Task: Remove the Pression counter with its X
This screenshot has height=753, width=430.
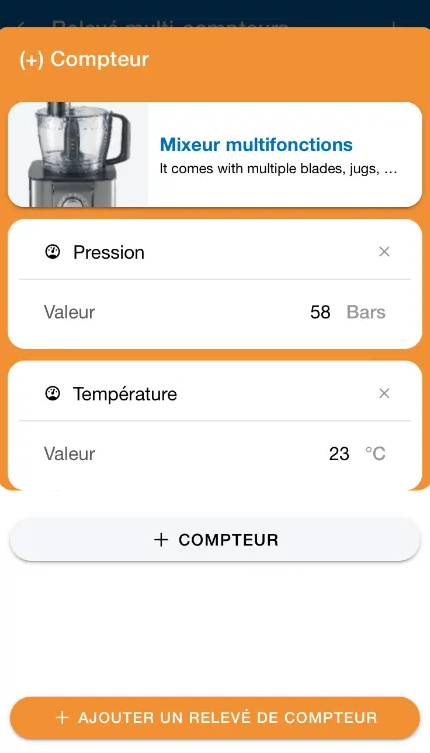Action: [384, 252]
